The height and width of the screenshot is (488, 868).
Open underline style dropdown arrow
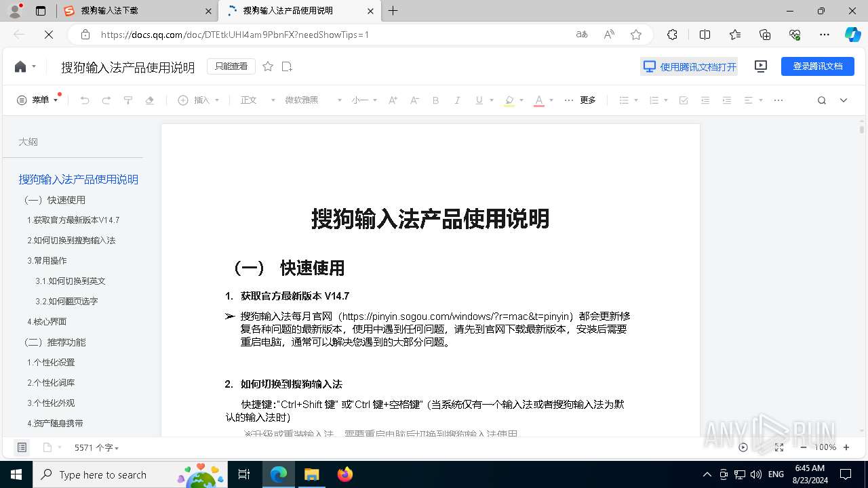pos(492,100)
